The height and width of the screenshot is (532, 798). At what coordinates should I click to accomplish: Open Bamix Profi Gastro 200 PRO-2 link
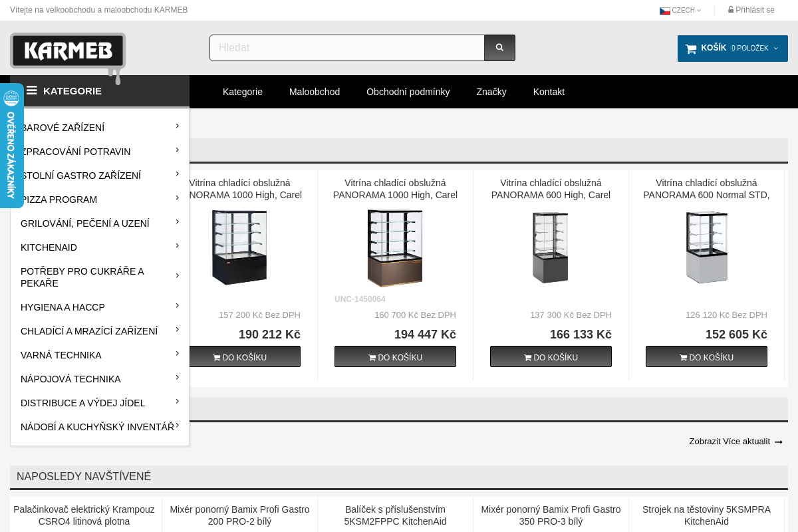(239, 515)
